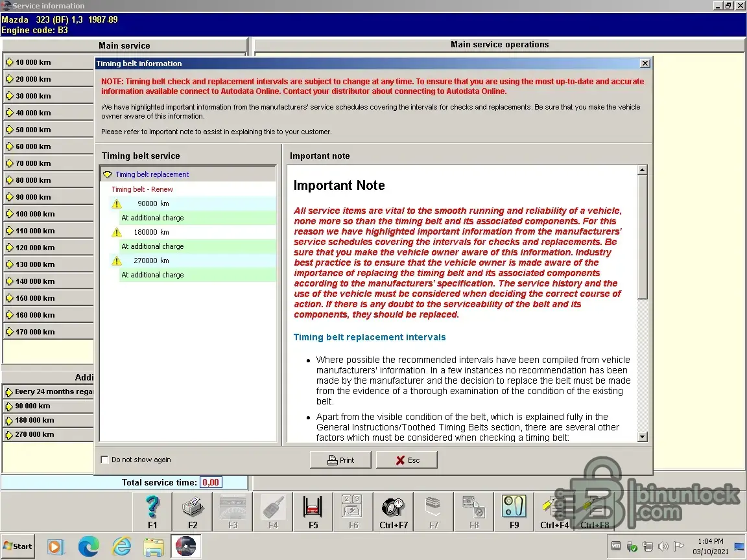The width and height of the screenshot is (747, 560).
Task: Open the Windows Start menu
Action: pyautogui.click(x=18, y=546)
